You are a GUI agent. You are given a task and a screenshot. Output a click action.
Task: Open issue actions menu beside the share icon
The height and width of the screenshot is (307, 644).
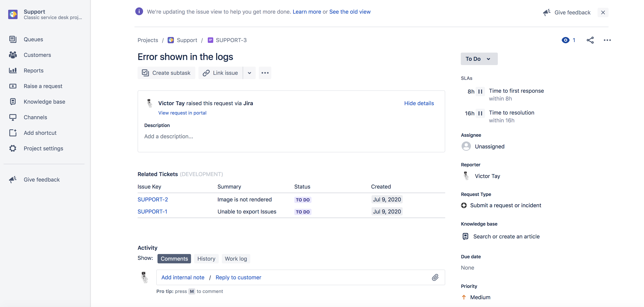[x=607, y=40]
